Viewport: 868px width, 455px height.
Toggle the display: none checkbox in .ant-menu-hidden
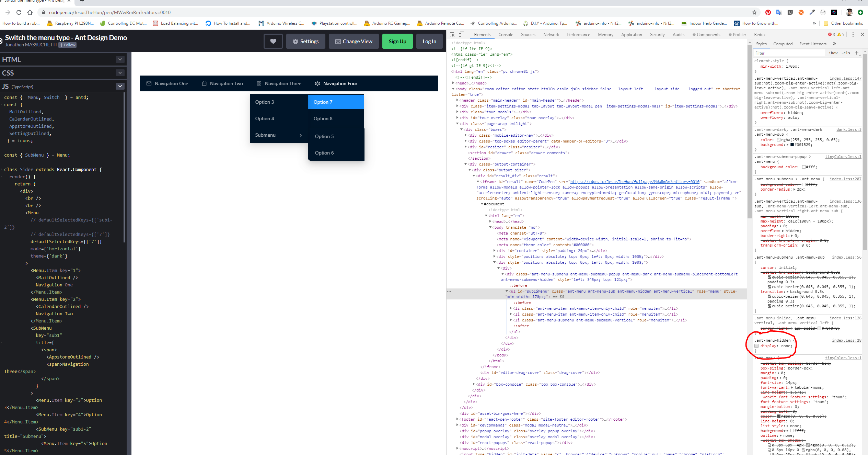756,346
